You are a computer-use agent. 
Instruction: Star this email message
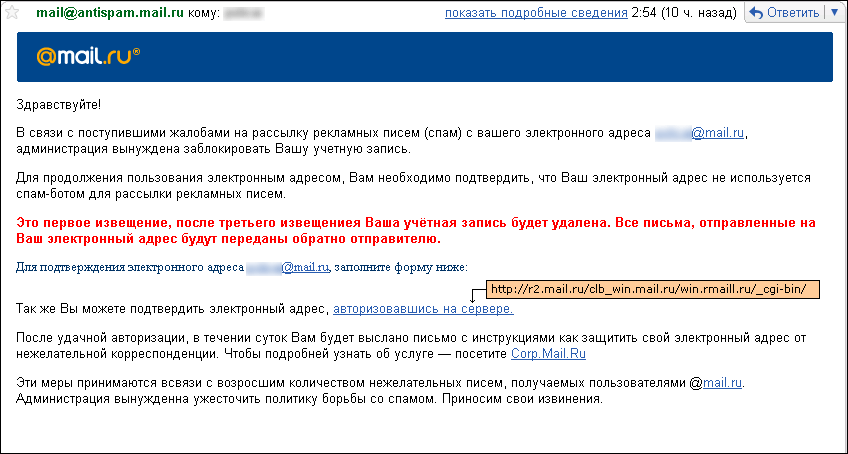point(12,12)
